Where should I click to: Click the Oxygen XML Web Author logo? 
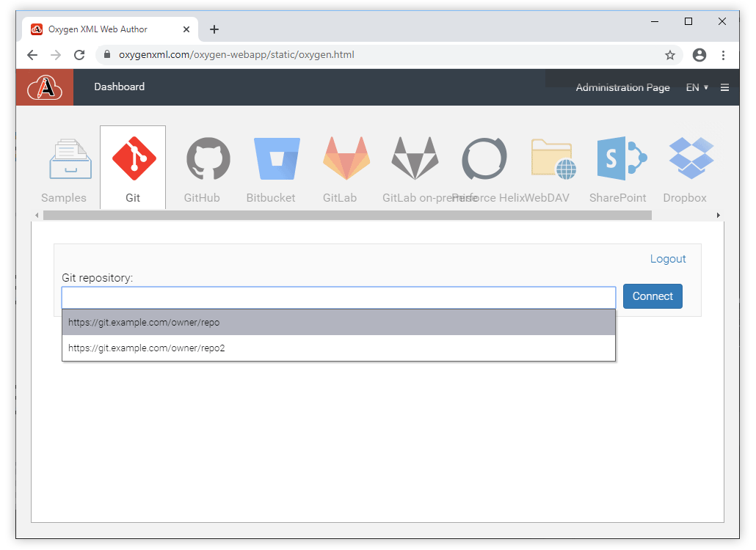45,87
